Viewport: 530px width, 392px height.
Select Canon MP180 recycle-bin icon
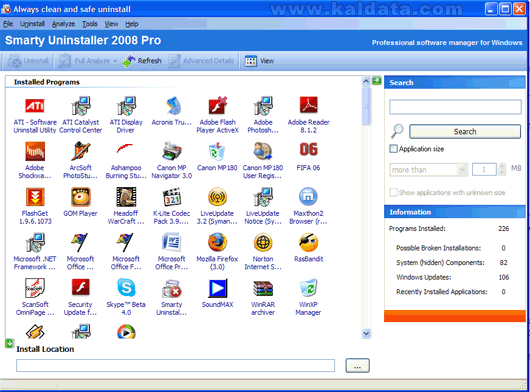[217, 151]
